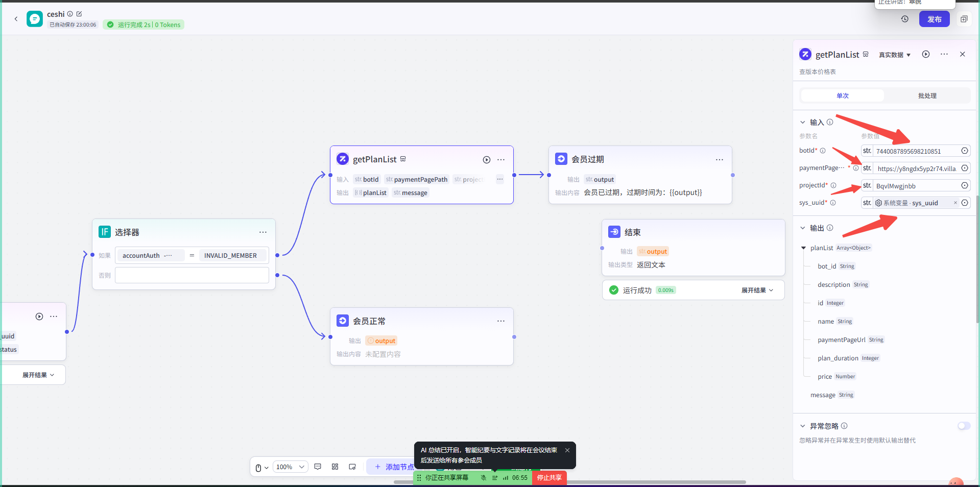
Task: Open history clock icon in top bar
Action: [x=905, y=19]
